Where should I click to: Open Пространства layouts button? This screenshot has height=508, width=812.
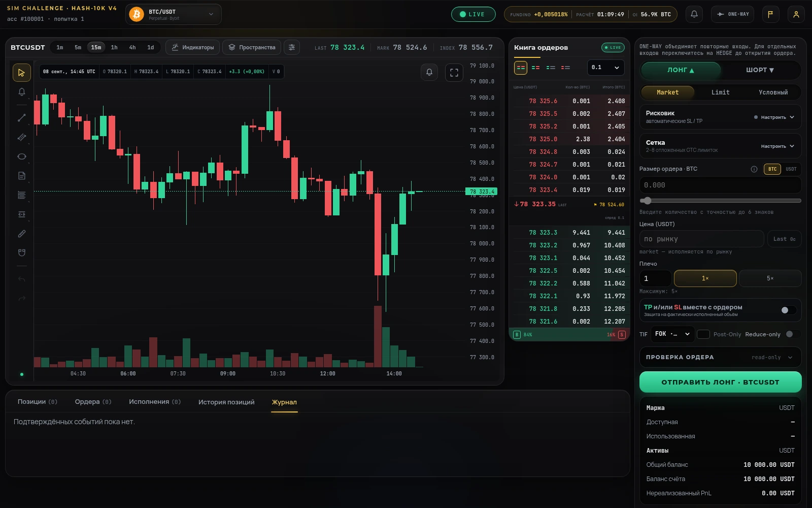tap(252, 47)
